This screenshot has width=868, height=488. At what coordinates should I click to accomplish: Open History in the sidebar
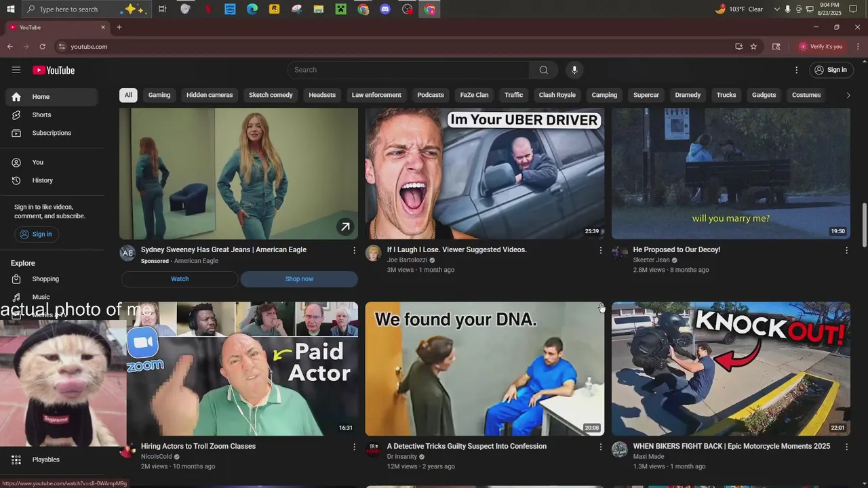pyautogui.click(x=52, y=180)
